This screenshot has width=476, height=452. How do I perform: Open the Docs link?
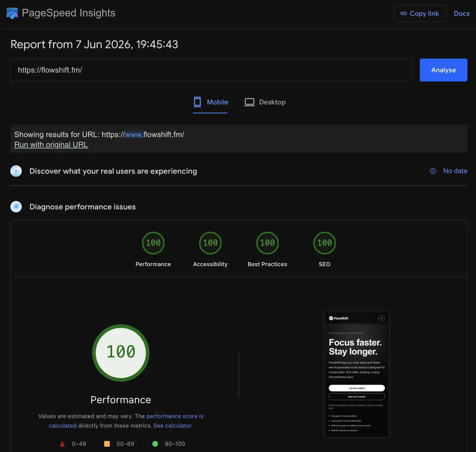[461, 13]
